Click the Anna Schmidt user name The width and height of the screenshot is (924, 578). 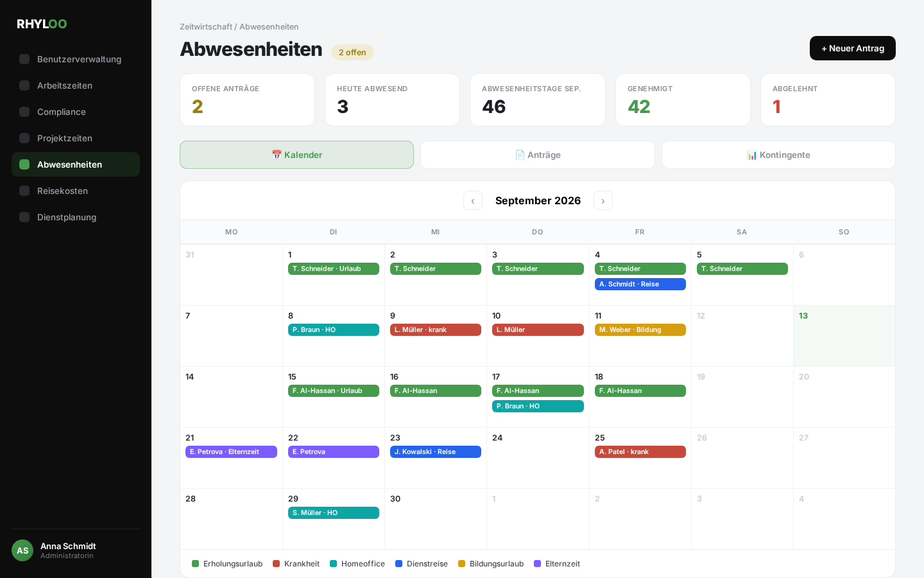pyautogui.click(x=68, y=546)
